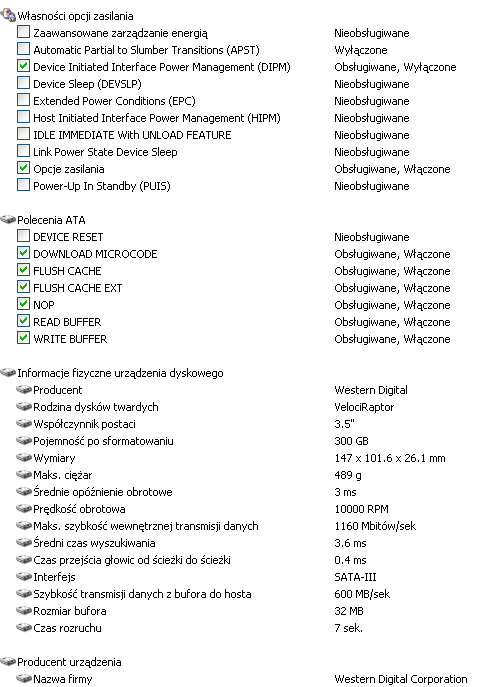Click the drive icon beside Informacje fizyczne urządzenia dyskowego

click(8, 372)
